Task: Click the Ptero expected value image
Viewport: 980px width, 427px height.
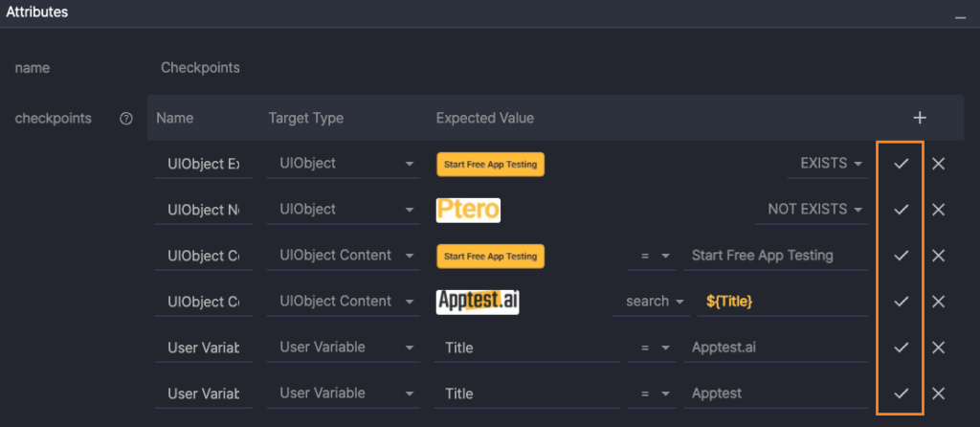Action: pyautogui.click(x=468, y=210)
